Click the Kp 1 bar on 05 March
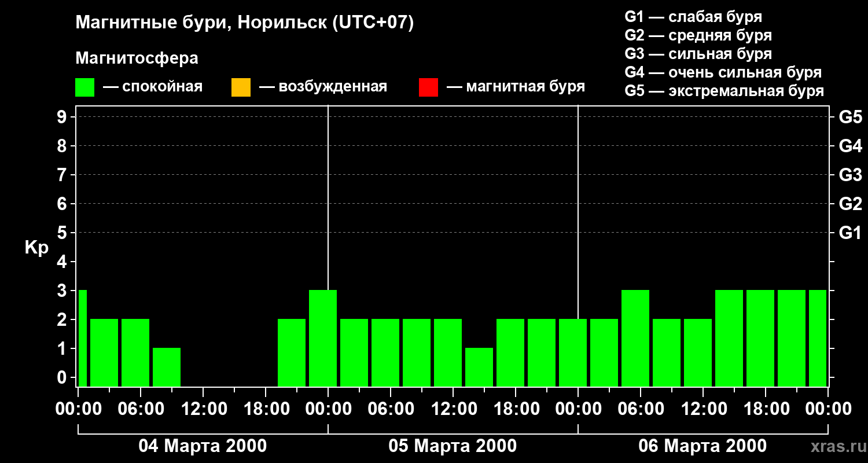Image resolution: width=868 pixels, height=463 pixels. click(x=479, y=367)
